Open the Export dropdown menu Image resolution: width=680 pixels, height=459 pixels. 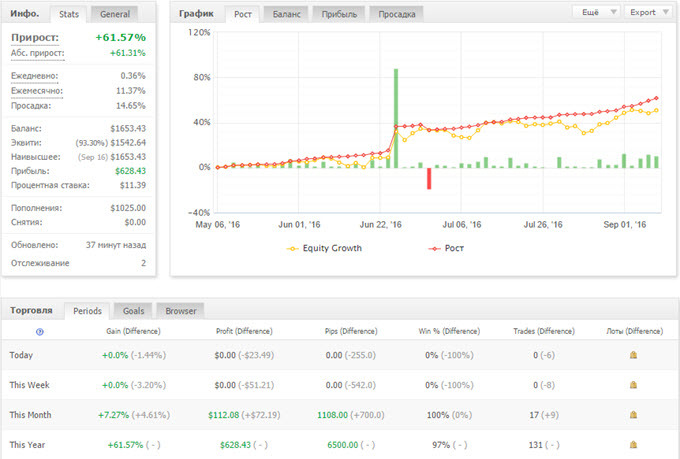tap(649, 12)
